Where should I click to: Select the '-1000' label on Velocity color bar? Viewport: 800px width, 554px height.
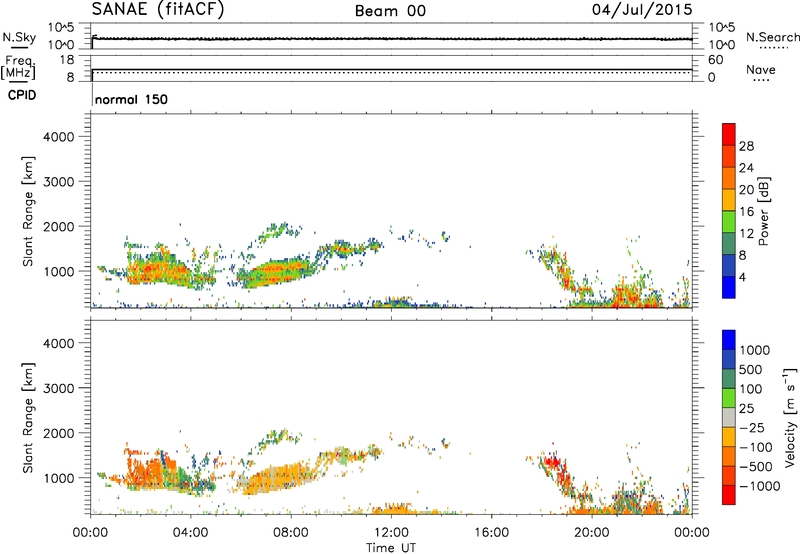(760, 486)
